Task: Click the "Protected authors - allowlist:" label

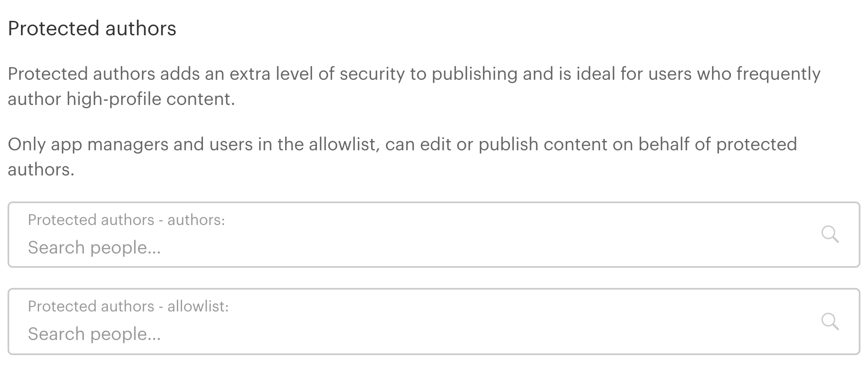Action: tap(128, 306)
